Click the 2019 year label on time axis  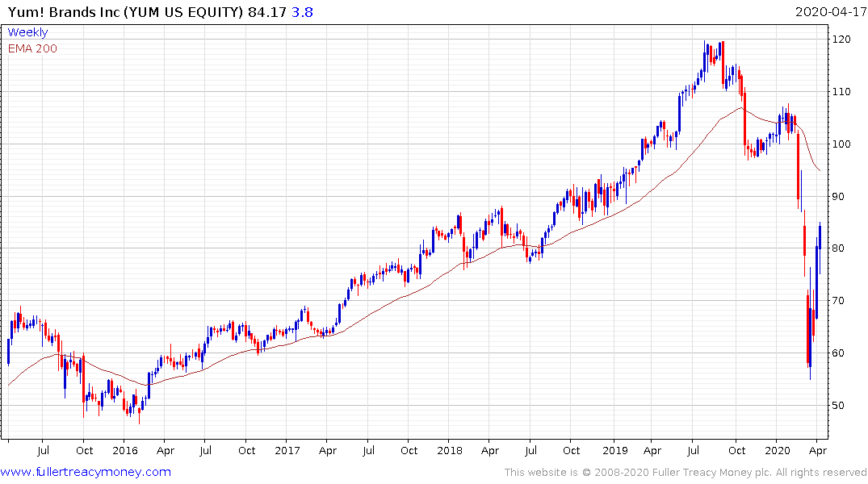point(615,451)
